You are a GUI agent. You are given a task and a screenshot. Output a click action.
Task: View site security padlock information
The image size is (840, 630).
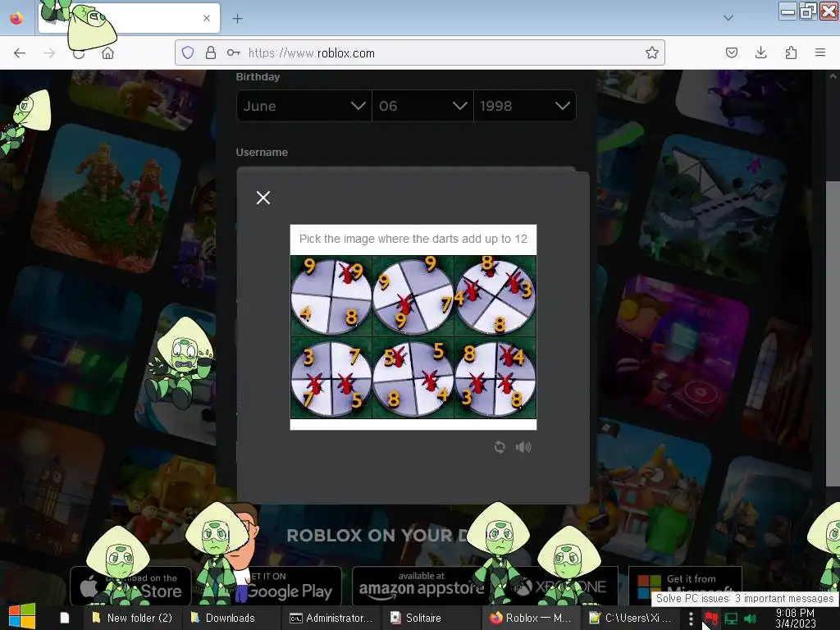(211, 52)
